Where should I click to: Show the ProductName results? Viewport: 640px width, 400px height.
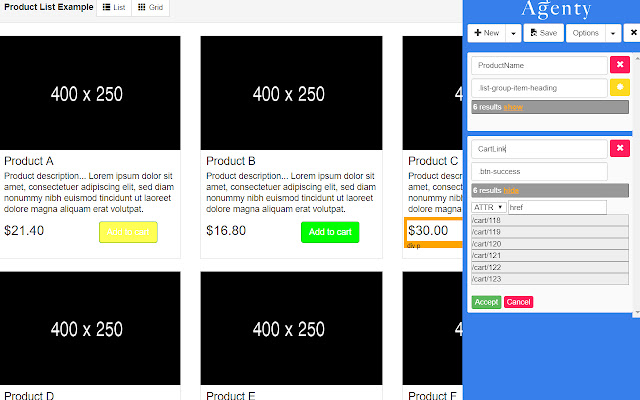513,107
